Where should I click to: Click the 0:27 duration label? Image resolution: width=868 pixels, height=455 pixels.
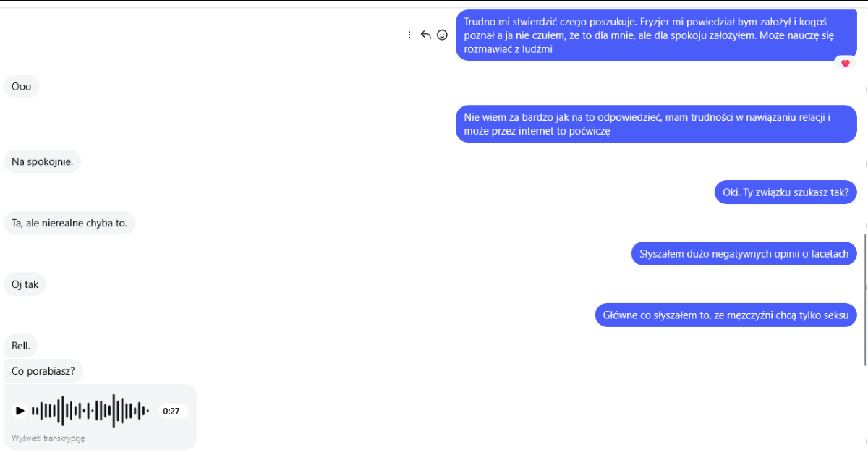171,411
